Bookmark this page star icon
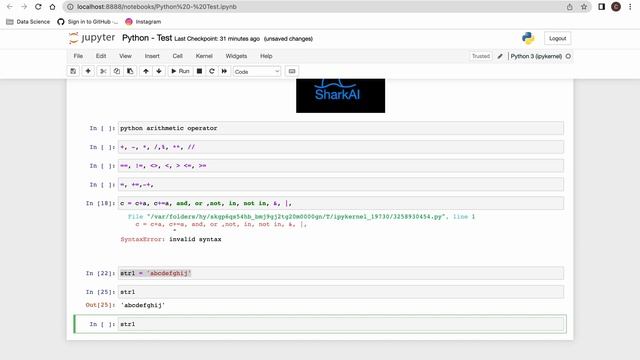Image resolution: width=640 pixels, height=360 pixels. pos(584,7)
